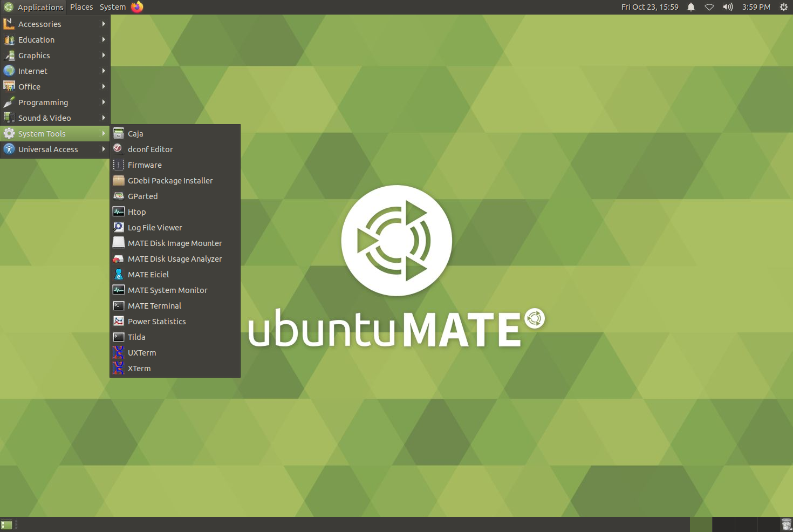Click the GParted icon in the menu
The width and height of the screenshot is (793, 532).
pyautogui.click(x=119, y=196)
